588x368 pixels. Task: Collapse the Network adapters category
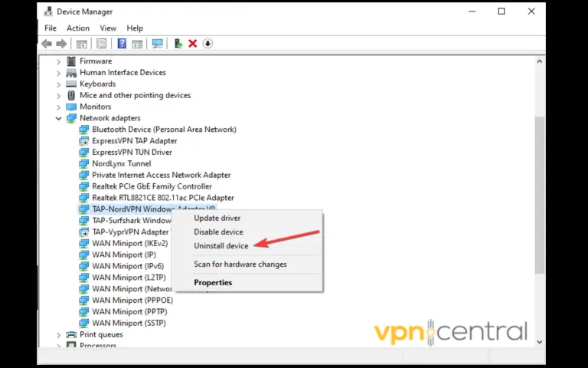pos(58,118)
